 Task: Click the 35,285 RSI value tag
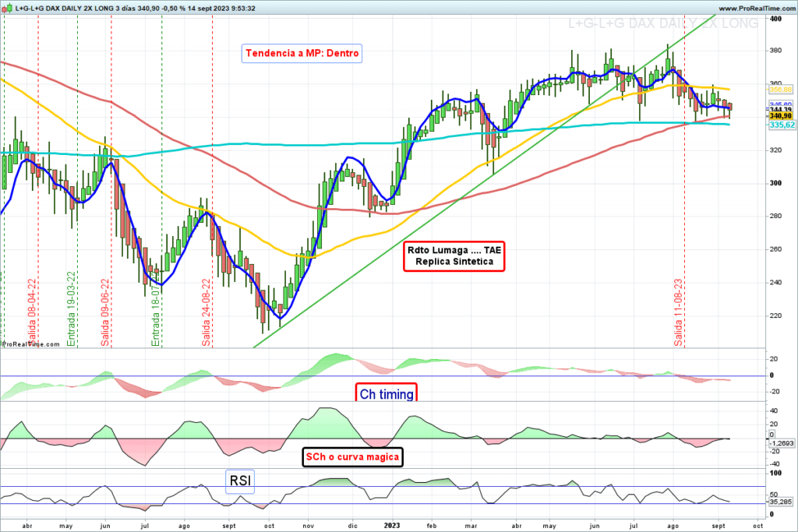click(x=780, y=502)
